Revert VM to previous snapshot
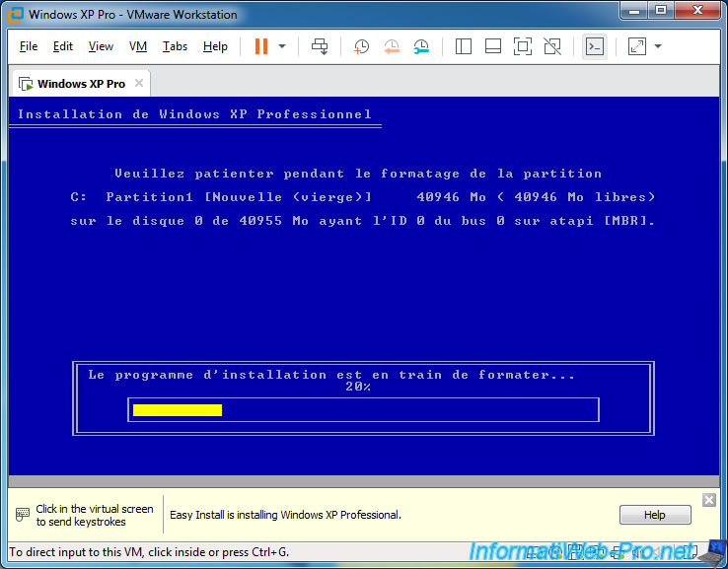728x569 pixels. tap(392, 46)
